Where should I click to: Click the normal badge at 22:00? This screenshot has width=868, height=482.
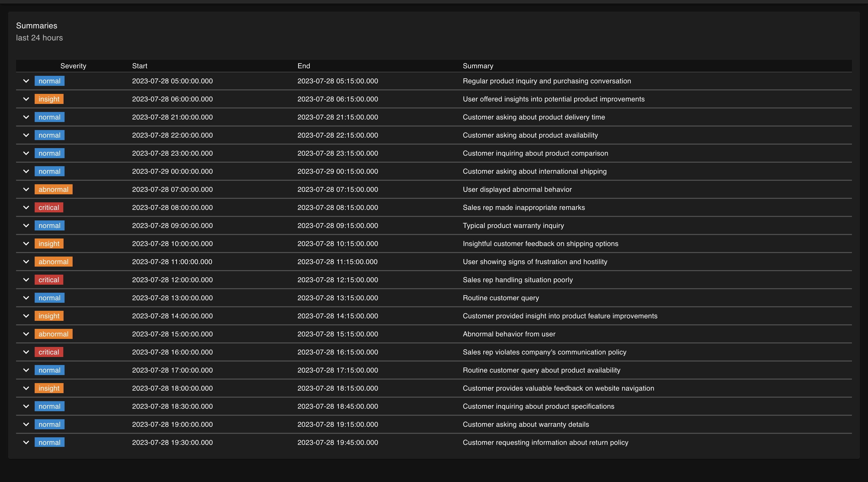49,135
